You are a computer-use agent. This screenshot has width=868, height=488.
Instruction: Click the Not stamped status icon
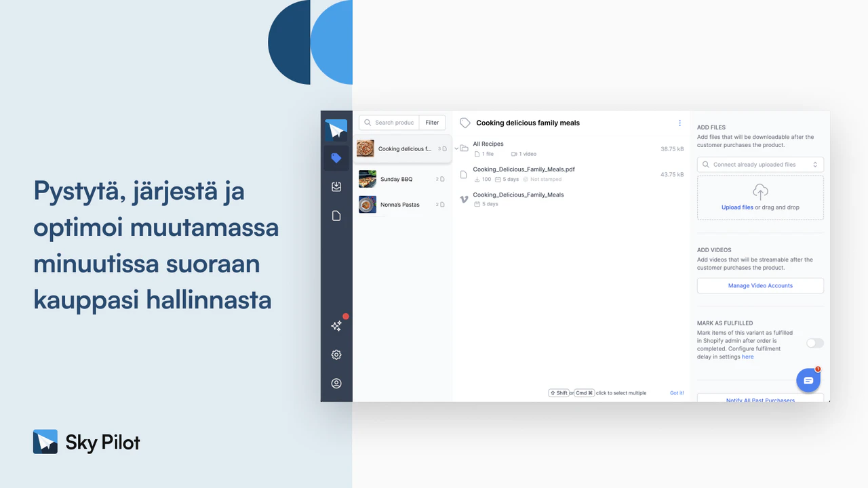click(x=526, y=180)
